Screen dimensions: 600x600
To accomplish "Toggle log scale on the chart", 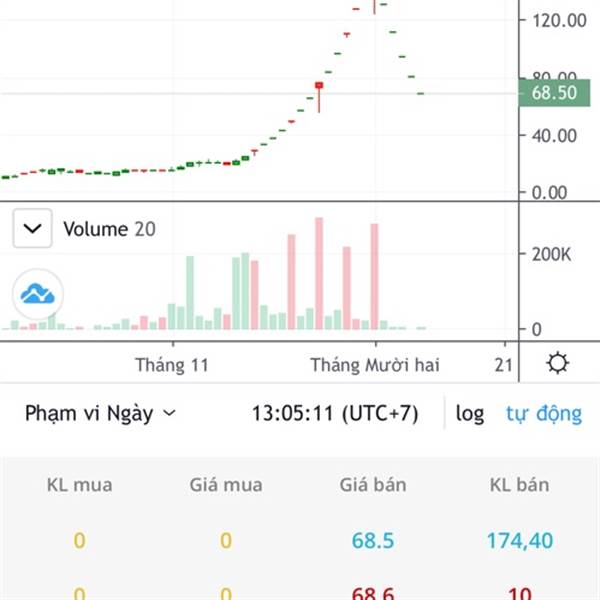I will coord(470,414).
